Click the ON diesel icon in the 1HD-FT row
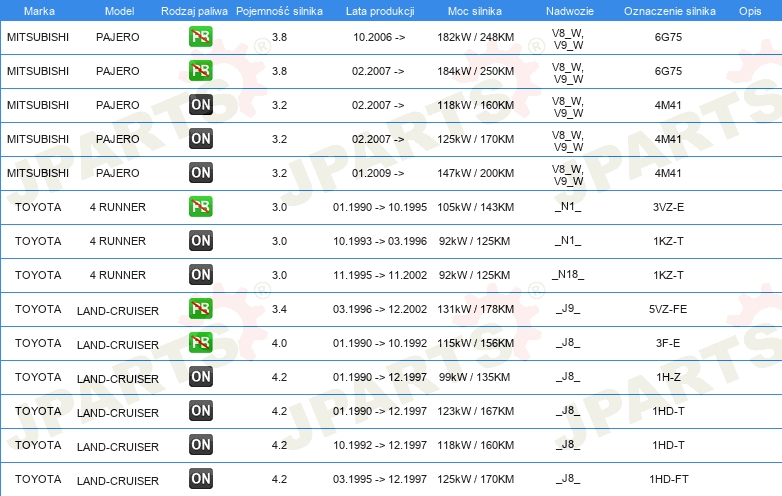 (x=200, y=479)
